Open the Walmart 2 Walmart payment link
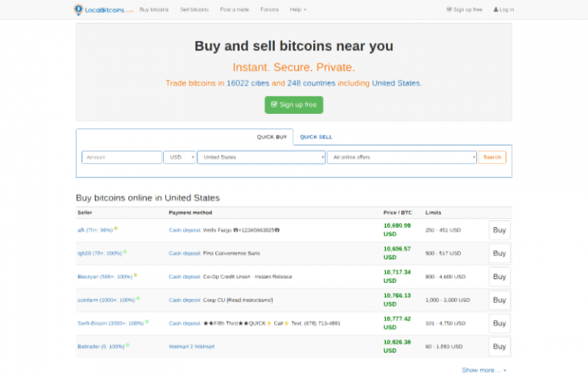 coord(191,346)
